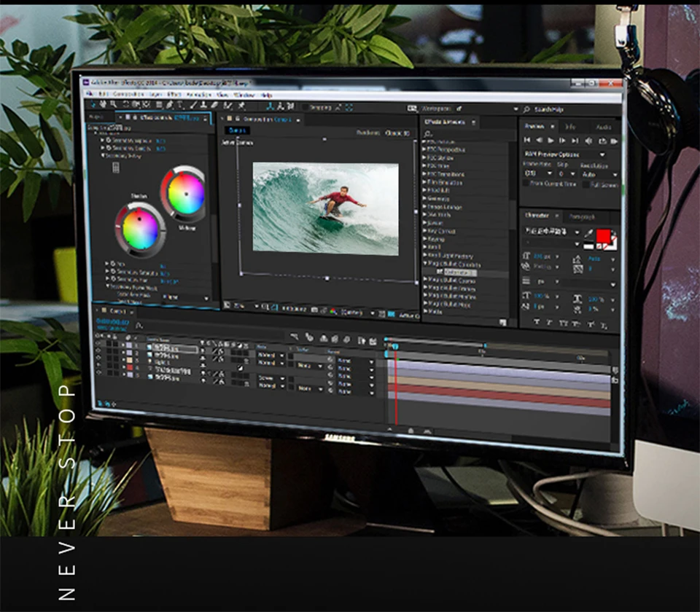Viewport: 700px width, 612px height.
Task: Open the Composition menu
Action: pyautogui.click(x=128, y=94)
